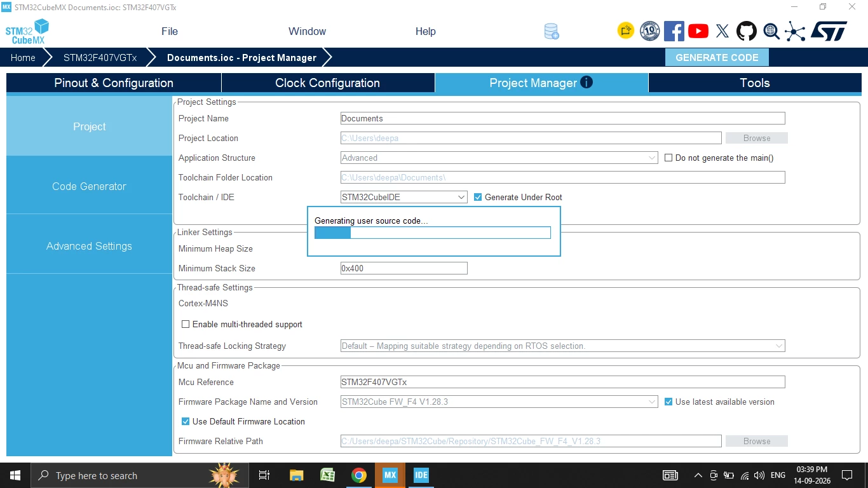
Task: Click the 10-year anniversary badge icon
Action: 650,31
